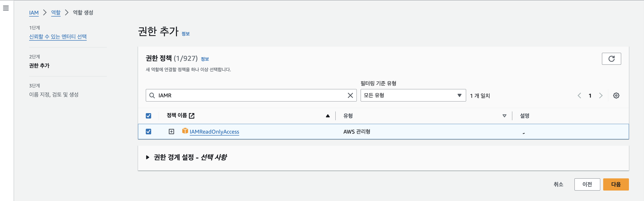
Task: Clear the IAMR search text
Action: pyautogui.click(x=350, y=95)
